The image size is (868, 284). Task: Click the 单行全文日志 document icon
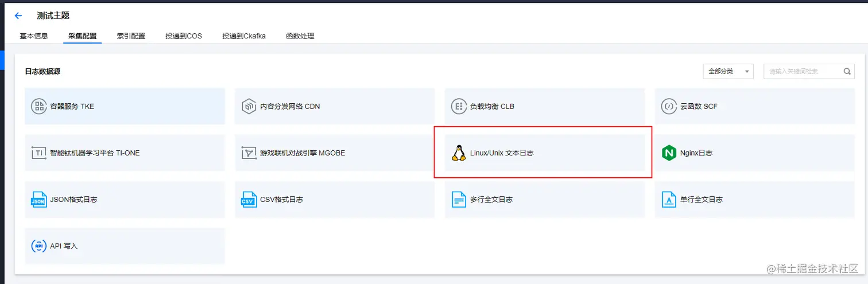tap(669, 200)
